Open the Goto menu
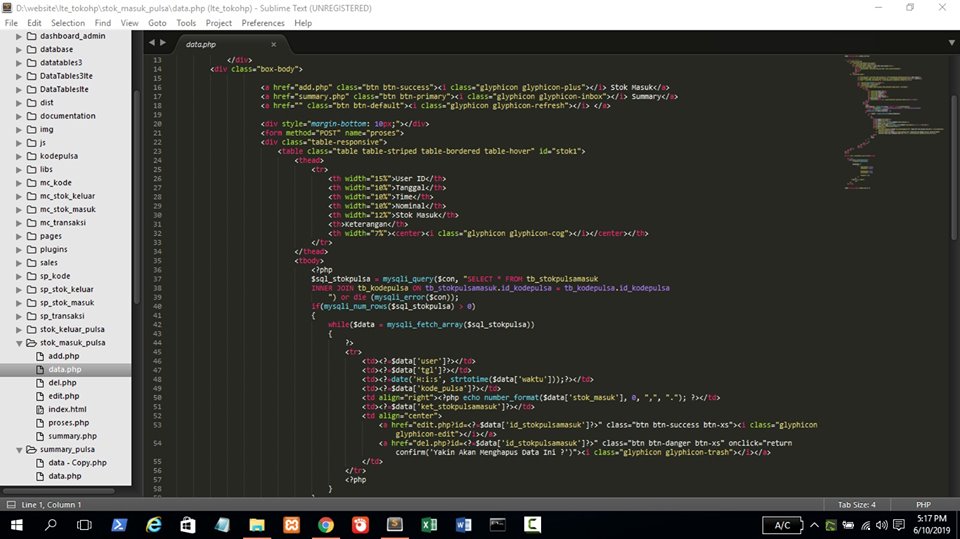This screenshot has height=539, width=960. point(157,22)
